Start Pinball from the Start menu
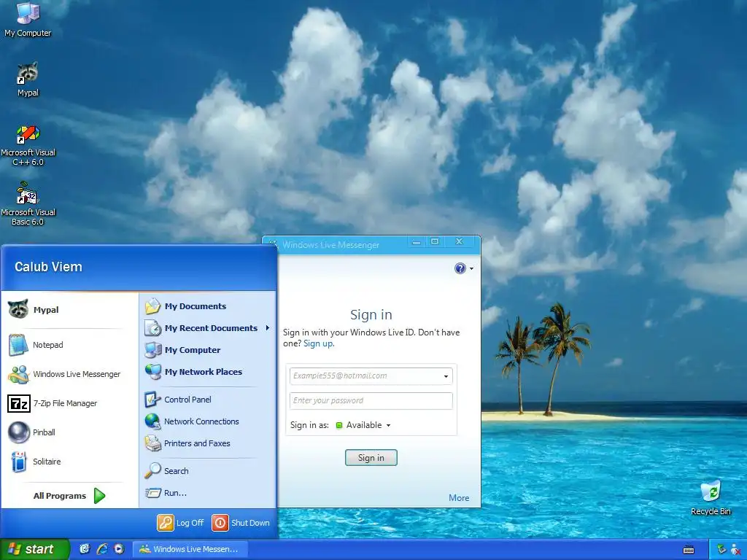747x560 pixels. pos(69,432)
